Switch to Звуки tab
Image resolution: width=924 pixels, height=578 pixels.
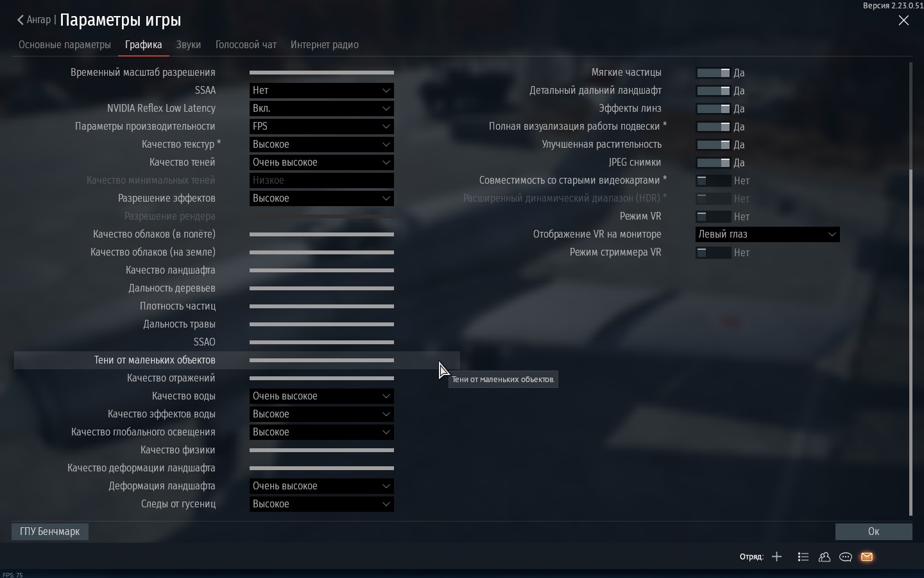click(189, 44)
